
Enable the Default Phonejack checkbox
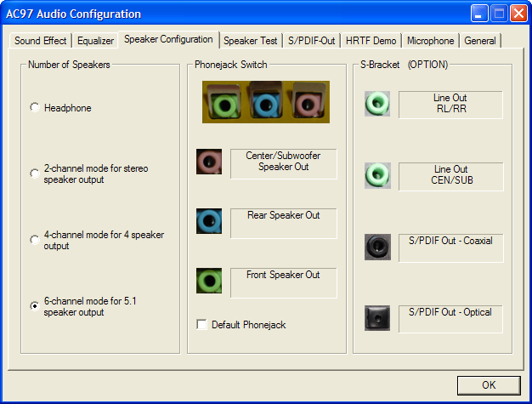(x=201, y=325)
